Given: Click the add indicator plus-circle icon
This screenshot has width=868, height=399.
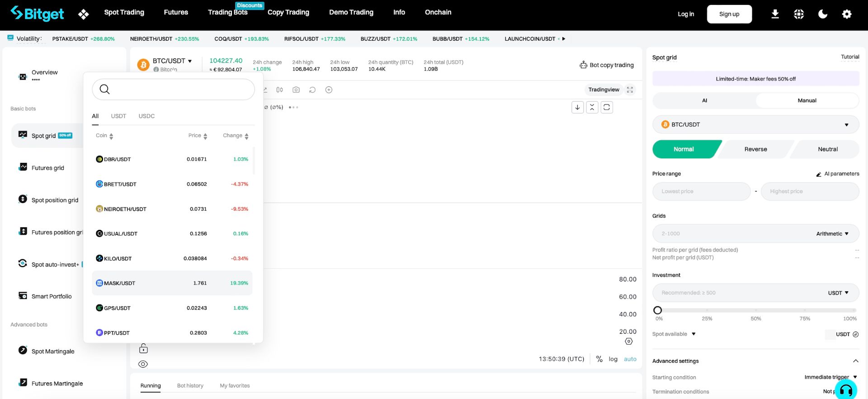Looking at the screenshot, I should pyautogui.click(x=329, y=90).
